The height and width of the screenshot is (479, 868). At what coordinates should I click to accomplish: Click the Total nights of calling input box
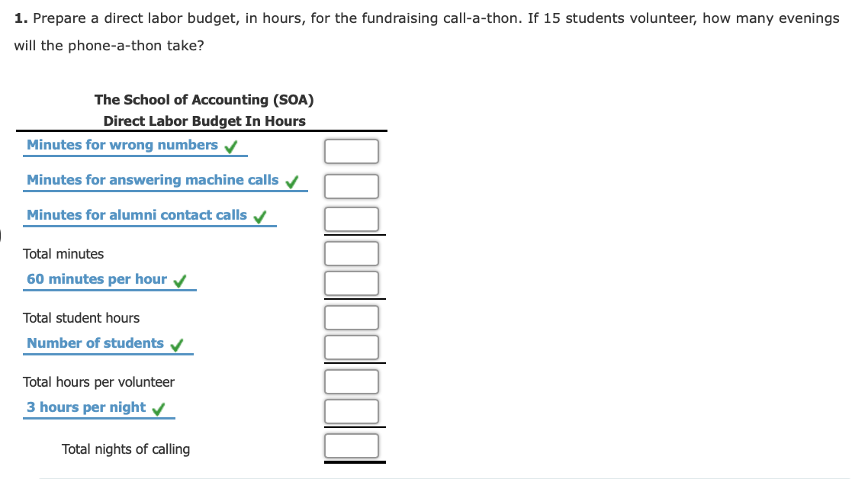(352, 445)
